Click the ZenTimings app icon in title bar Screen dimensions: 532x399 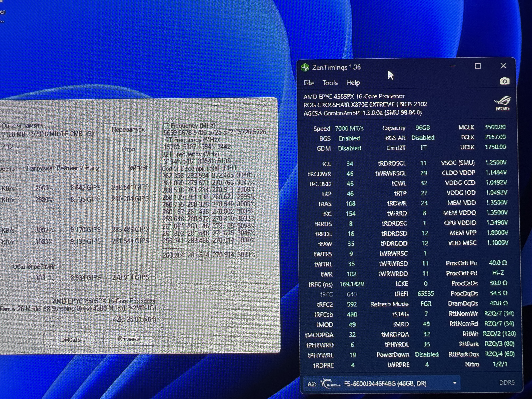pyautogui.click(x=305, y=68)
